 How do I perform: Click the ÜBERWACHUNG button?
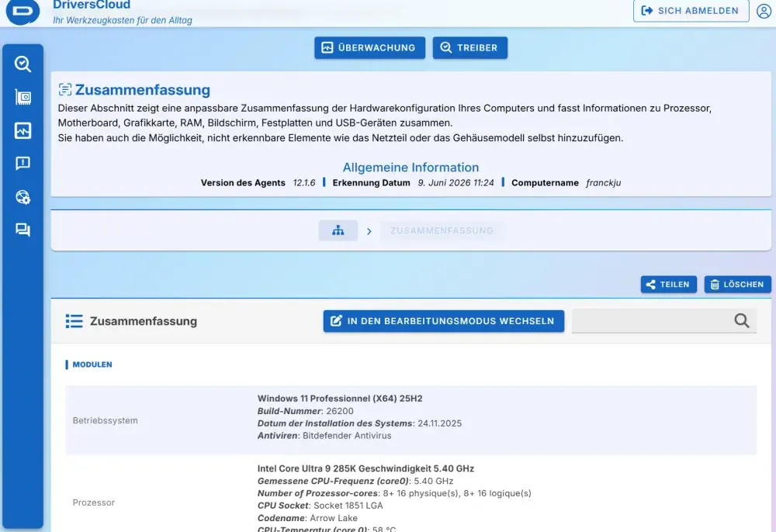point(369,48)
